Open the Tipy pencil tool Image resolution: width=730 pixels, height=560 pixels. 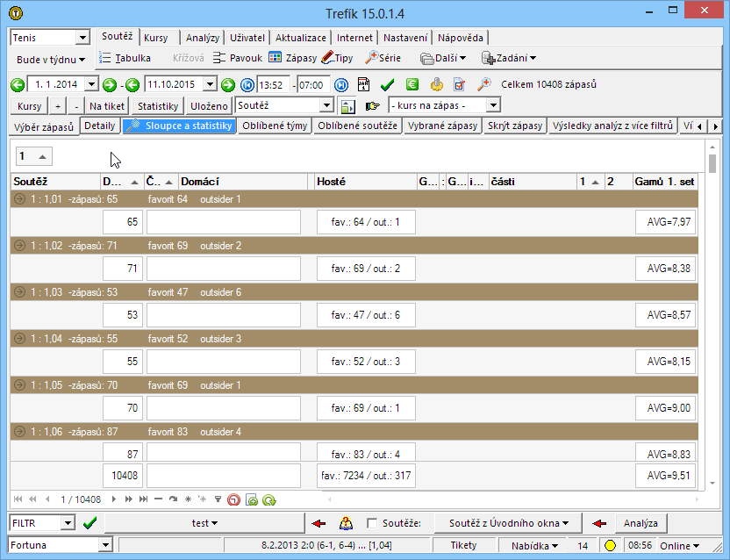tap(337, 58)
